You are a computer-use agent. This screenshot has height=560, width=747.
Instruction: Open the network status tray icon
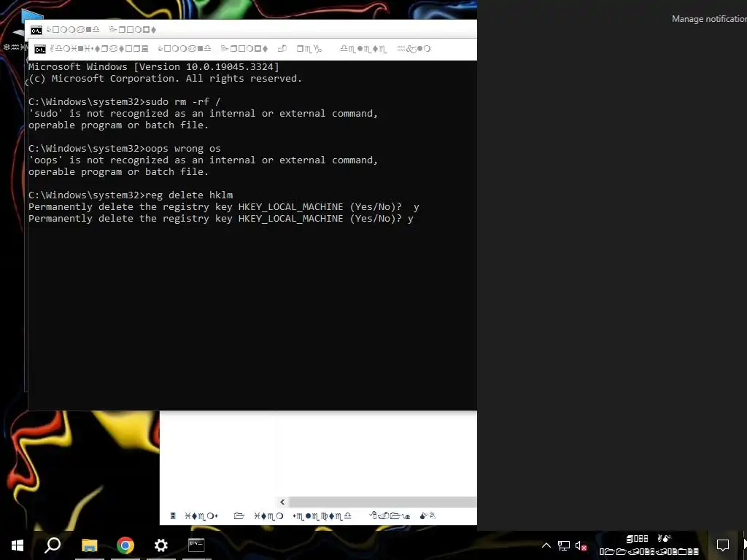tap(564, 545)
